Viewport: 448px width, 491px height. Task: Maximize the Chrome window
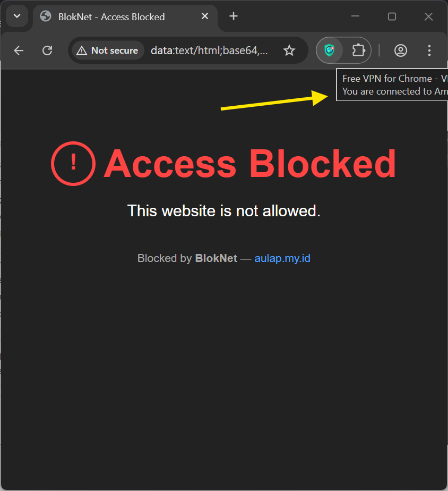392,16
